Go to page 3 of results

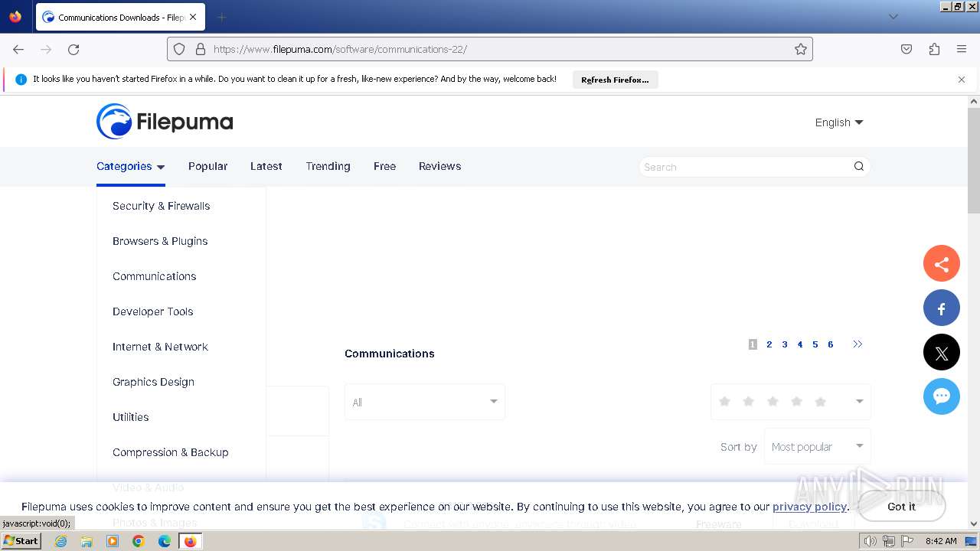(784, 344)
